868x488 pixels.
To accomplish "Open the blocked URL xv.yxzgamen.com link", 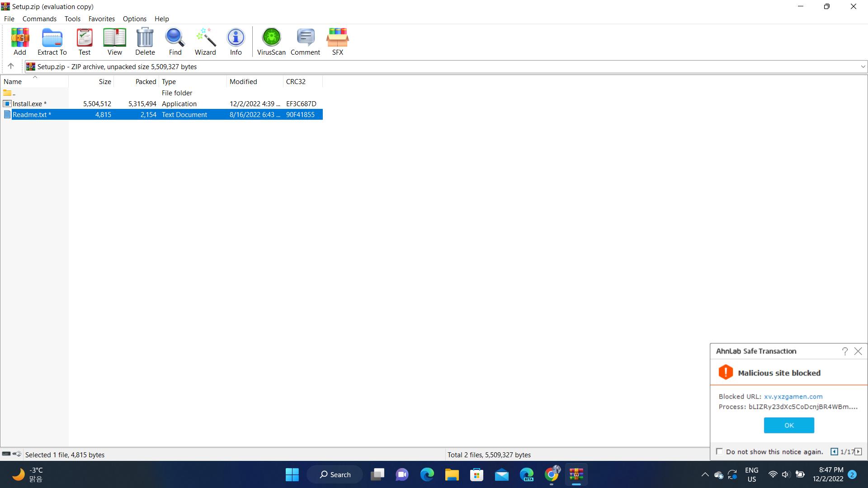I will pyautogui.click(x=793, y=396).
